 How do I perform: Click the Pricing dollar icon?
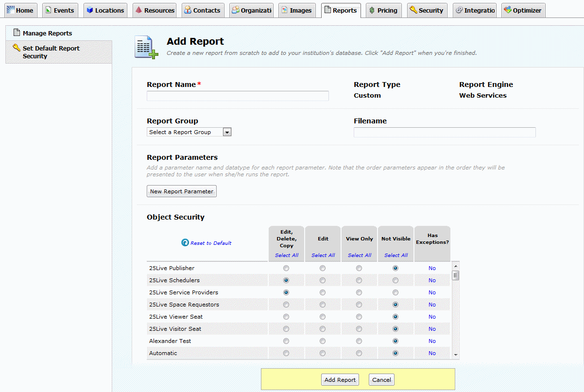372,10
